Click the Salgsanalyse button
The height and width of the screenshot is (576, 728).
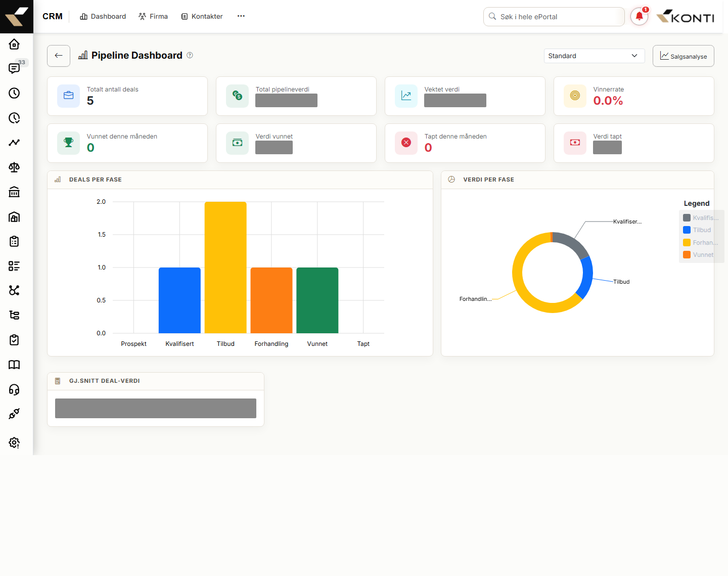coord(683,56)
